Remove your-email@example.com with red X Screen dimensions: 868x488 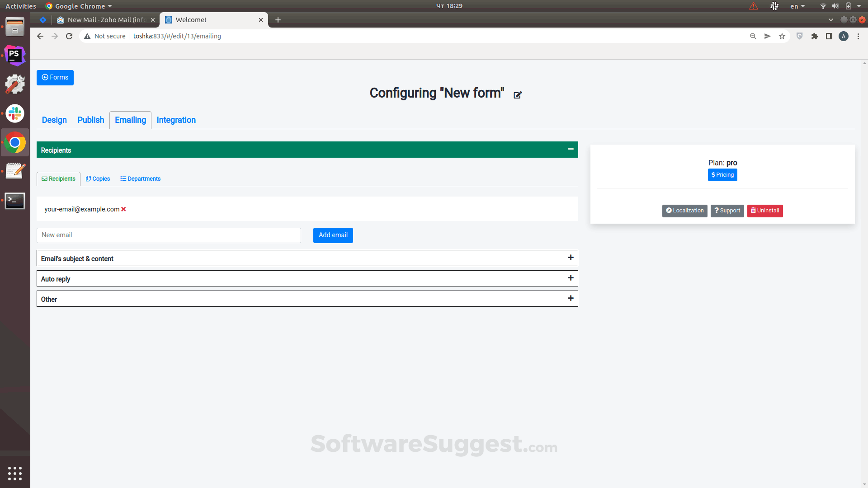123,209
